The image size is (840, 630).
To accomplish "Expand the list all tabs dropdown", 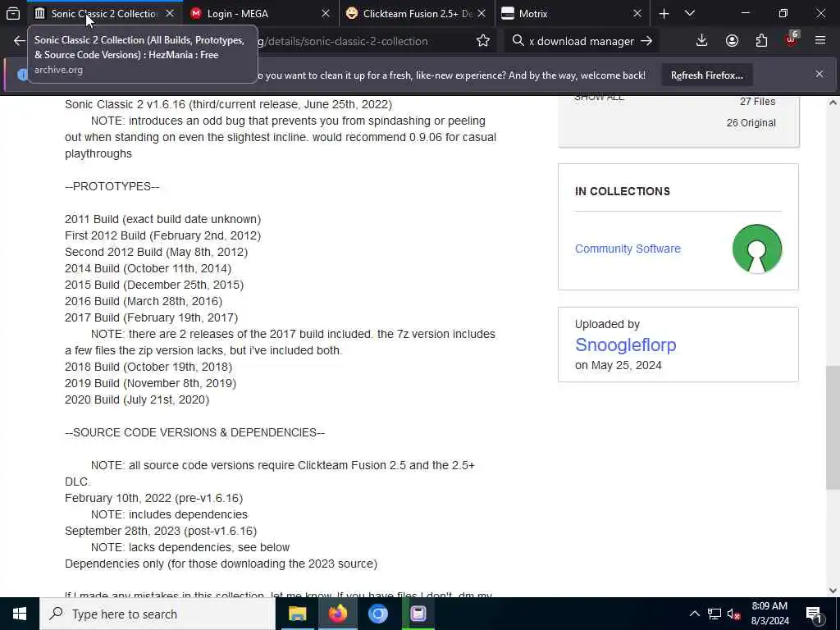I will coord(690,14).
